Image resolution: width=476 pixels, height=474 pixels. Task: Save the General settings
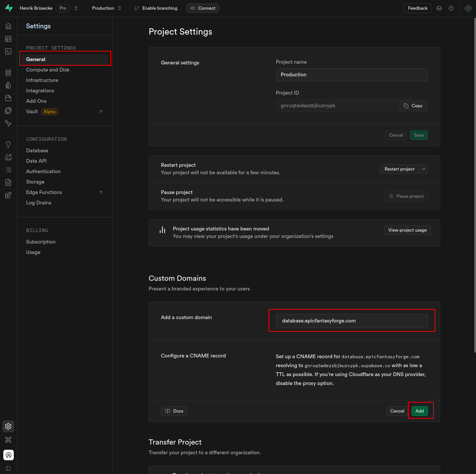[x=419, y=135]
